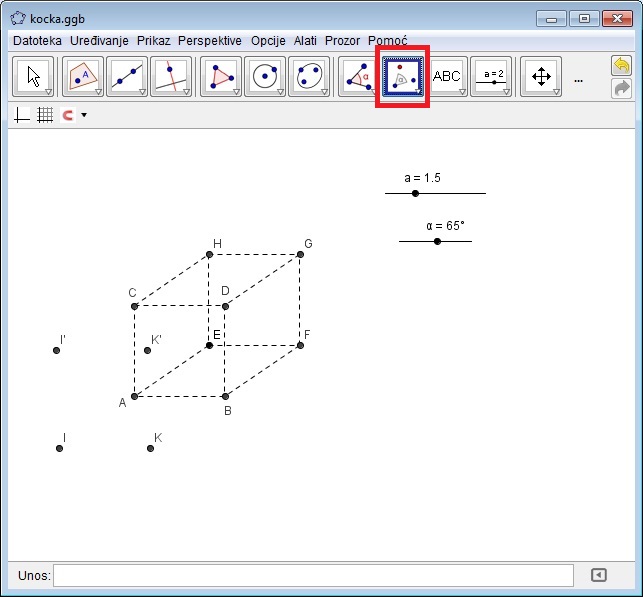Open the point capturing dropdown arrow
The height and width of the screenshot is (597, 643).
pyautogui.click(x=84, y=115)
